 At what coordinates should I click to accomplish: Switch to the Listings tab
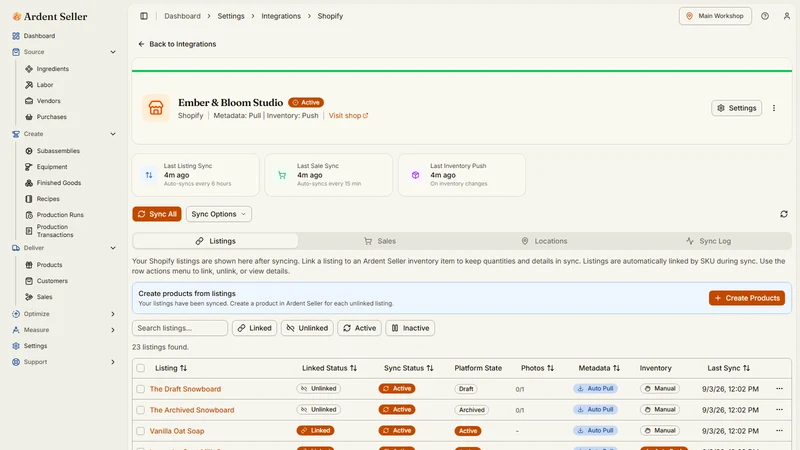click(215, 241)
